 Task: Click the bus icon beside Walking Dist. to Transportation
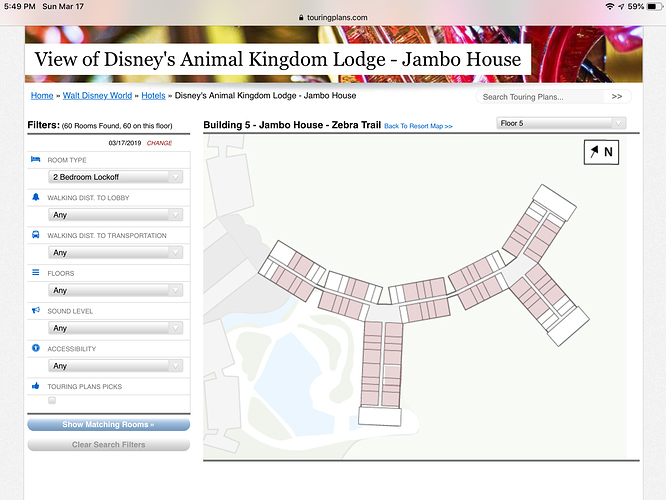coord(35,236)
